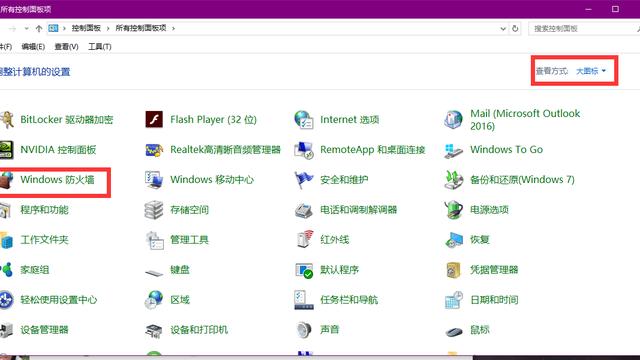Expand the chevron after 所有控制面板项 breadcrumb

coord(173,29)
